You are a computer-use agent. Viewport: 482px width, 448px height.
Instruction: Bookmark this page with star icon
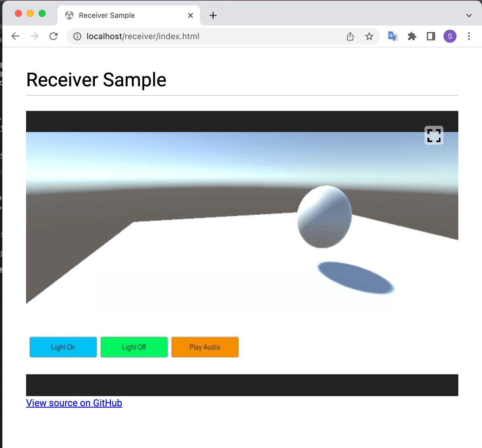pyautogui.click(x=369, y=37)
